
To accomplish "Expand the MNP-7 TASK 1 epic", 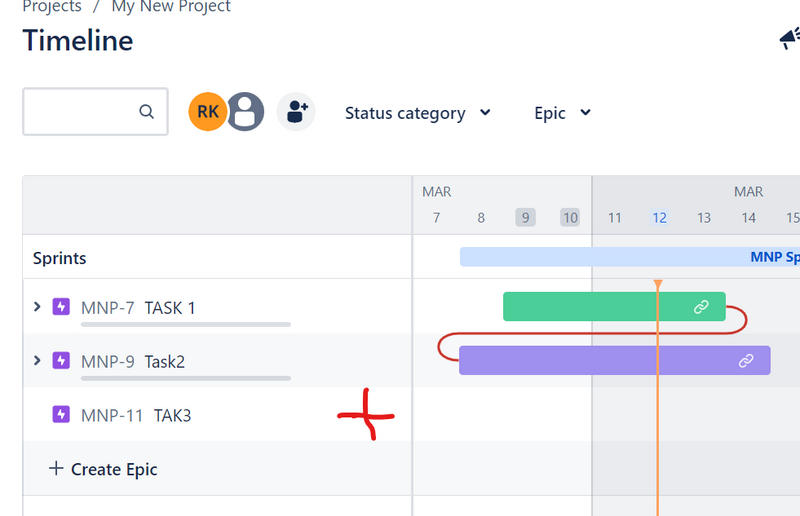I will pos(38,307).
